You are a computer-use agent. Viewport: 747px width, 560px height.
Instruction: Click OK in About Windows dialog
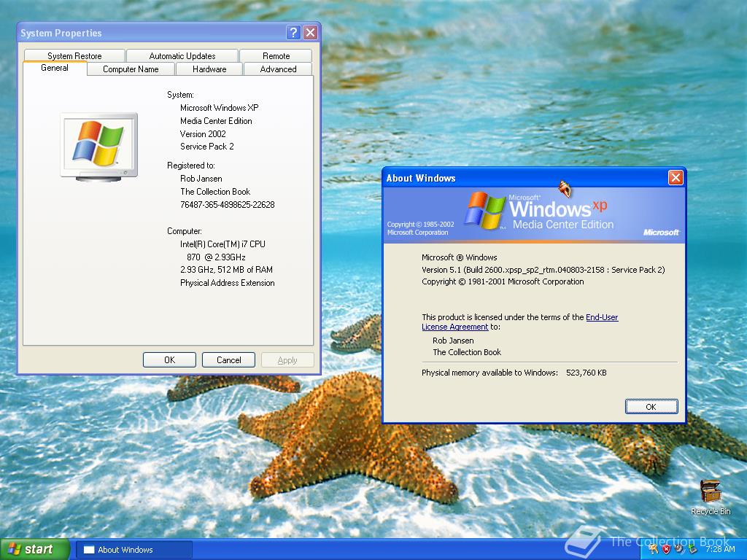(x=651, y=407)
